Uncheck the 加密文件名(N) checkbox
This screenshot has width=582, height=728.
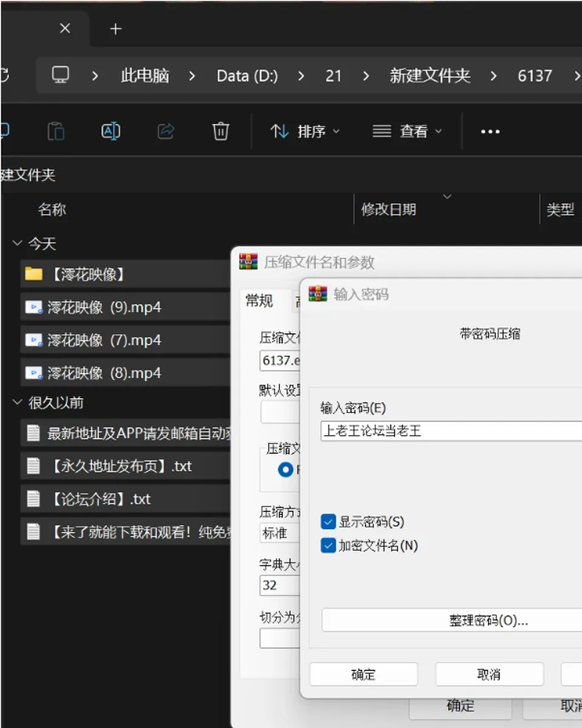[329, 545]
